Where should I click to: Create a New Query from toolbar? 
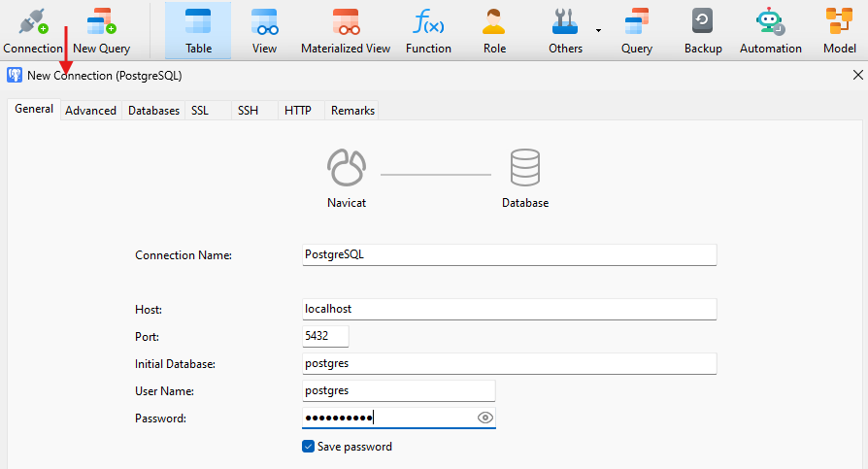[101, 31]
